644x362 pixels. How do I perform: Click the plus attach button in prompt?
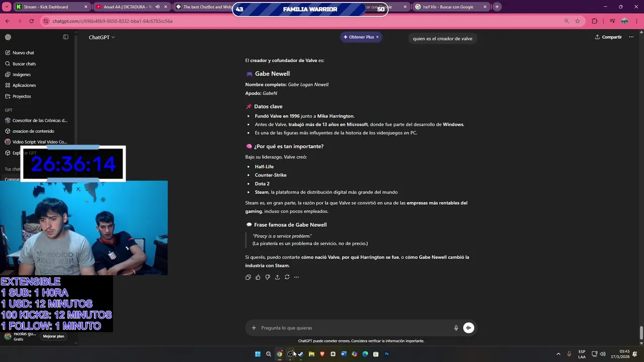point(254,328)
